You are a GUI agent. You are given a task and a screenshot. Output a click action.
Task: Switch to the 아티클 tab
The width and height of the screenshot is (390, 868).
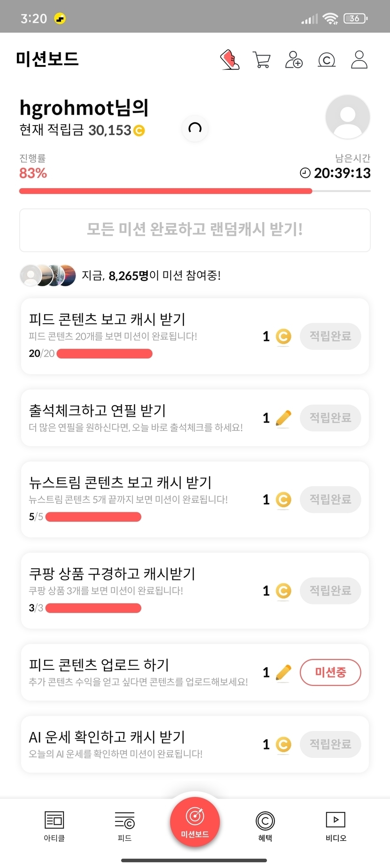pos(54,826)
